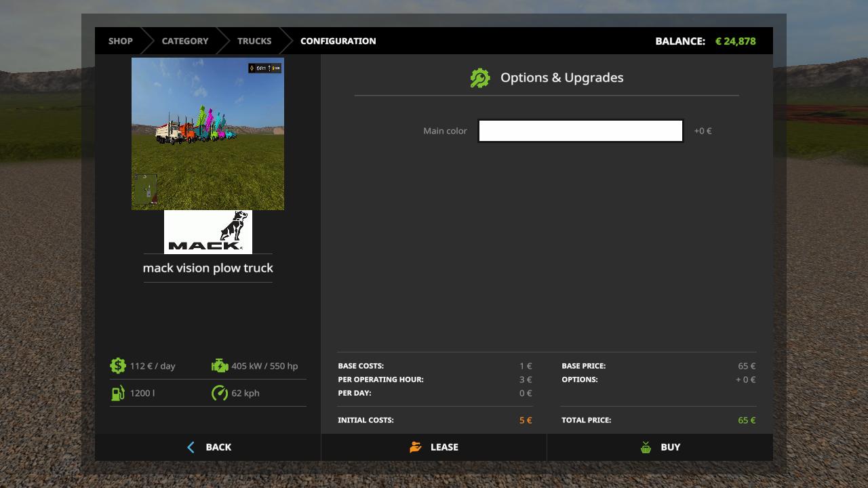Go to the SHOP breadcrumb

pos(121,41)
